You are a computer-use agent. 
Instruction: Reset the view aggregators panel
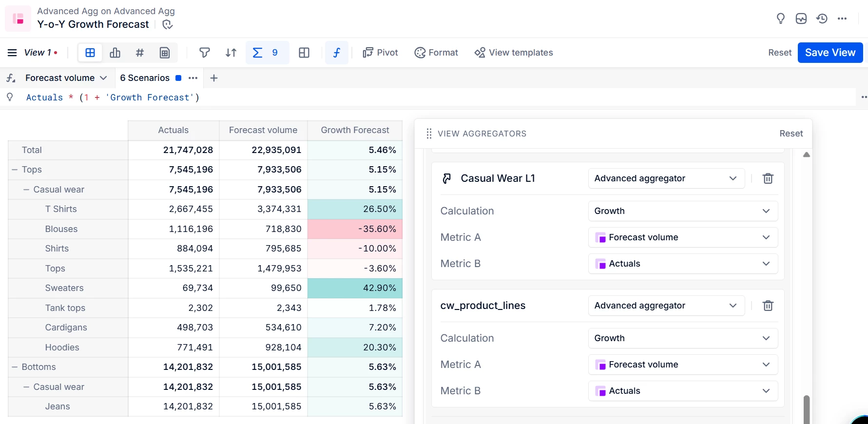[791, 134]
